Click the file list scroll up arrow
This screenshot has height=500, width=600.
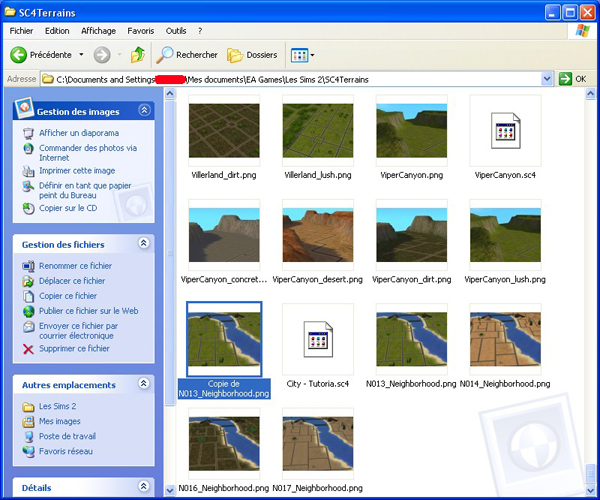click(x=590, y=93)
